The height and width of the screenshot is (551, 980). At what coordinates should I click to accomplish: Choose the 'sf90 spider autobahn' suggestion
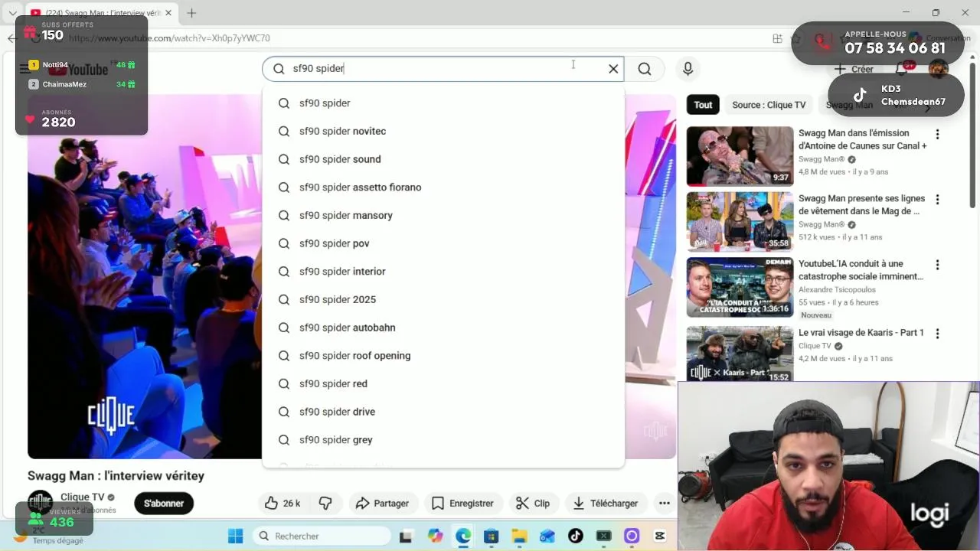[x=443, y=328]
